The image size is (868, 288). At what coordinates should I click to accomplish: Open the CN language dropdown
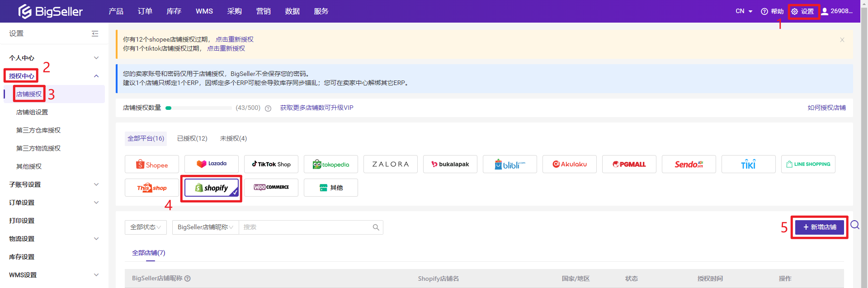point(744,11)
